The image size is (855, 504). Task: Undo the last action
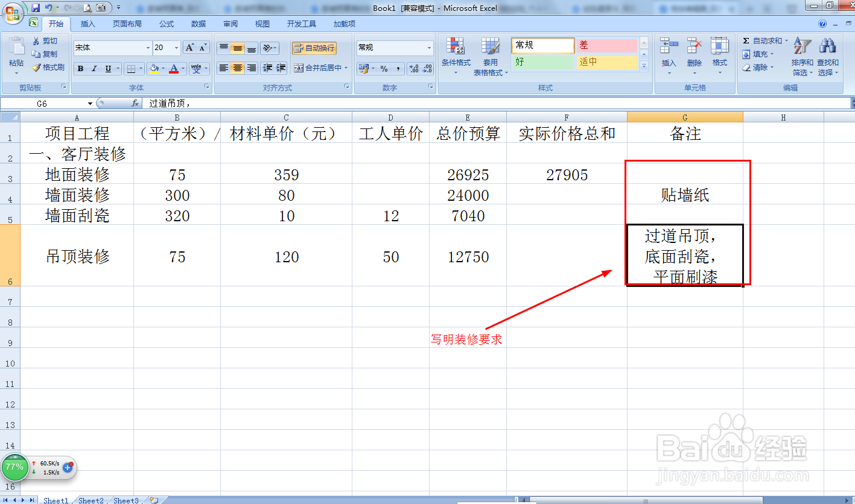coord(48,8)
